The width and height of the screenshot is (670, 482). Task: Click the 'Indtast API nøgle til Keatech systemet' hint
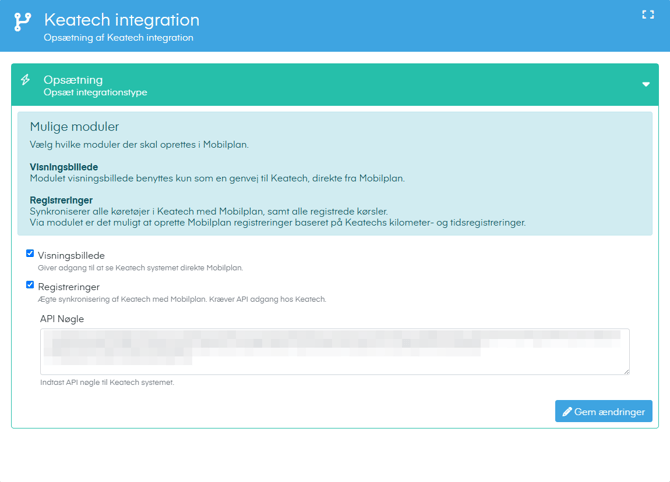pyautogui.click(x=107, y=382)
